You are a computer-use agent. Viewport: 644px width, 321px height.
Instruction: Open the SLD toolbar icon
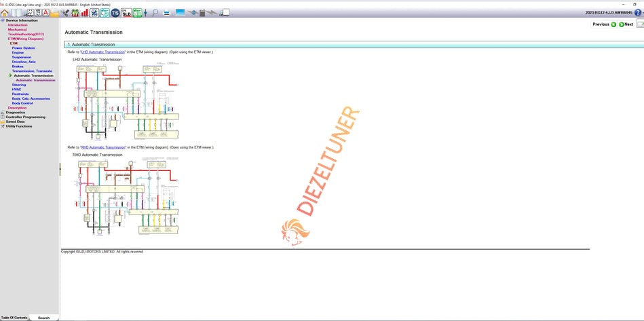pos(126,13)
